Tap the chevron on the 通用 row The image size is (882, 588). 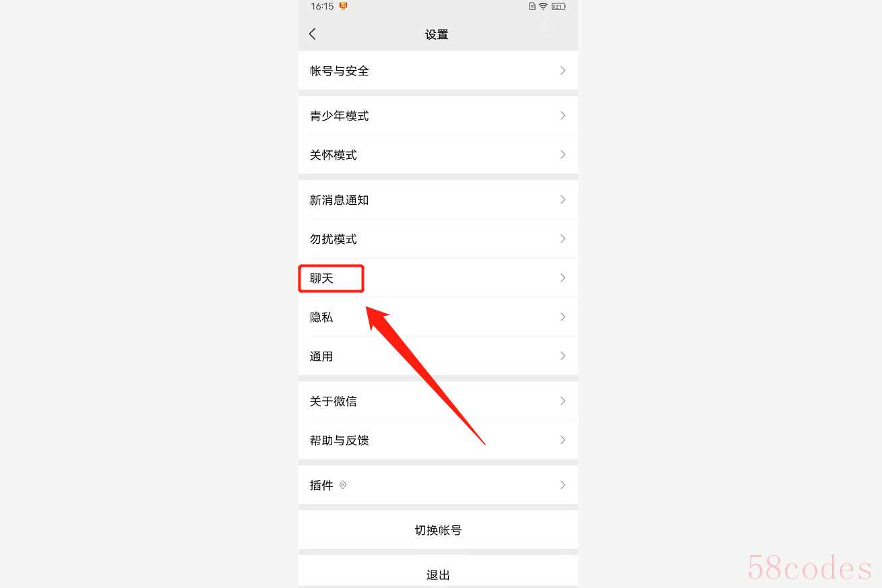[563, 356]
